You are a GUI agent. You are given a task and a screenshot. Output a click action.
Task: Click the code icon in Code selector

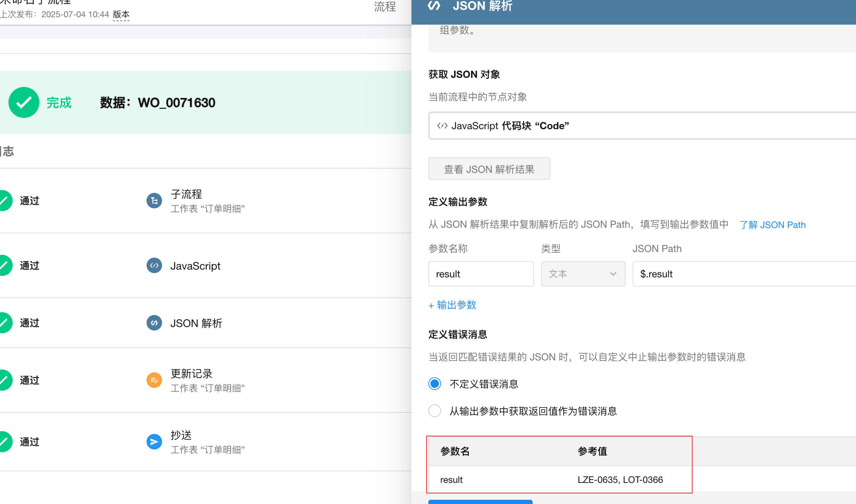pos(442,126)
